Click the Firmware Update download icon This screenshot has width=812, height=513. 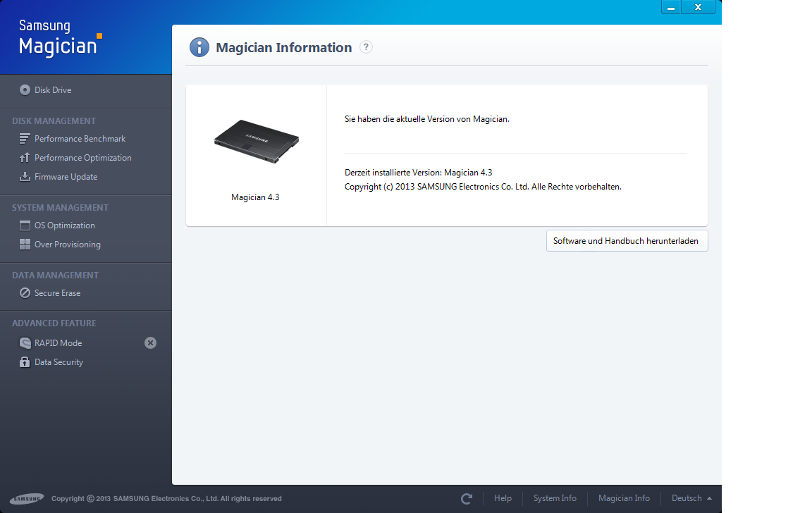(x=25, y=177)
